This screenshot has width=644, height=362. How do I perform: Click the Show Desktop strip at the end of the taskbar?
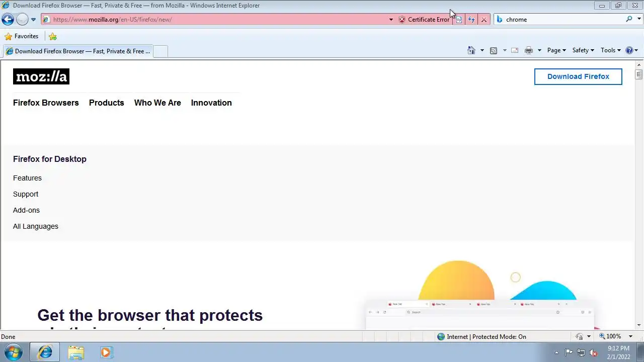[640, 352]
